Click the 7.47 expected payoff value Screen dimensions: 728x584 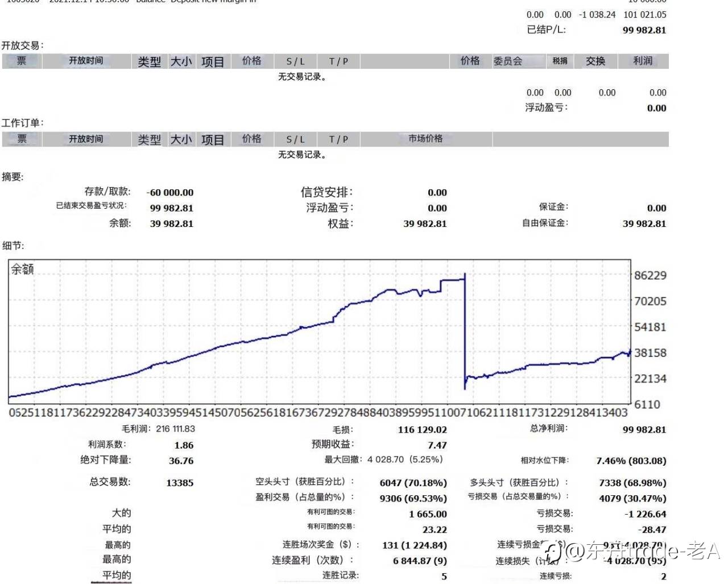[437, 446]
